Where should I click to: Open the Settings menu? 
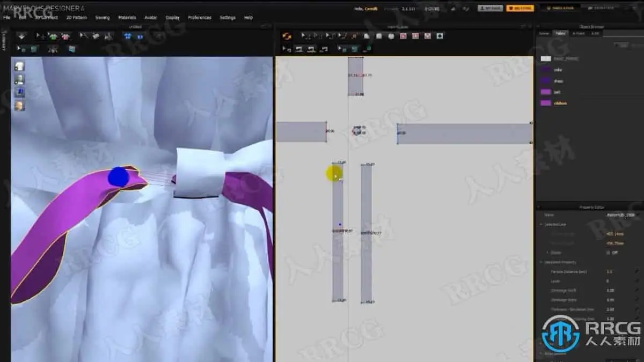click(228, 18)
